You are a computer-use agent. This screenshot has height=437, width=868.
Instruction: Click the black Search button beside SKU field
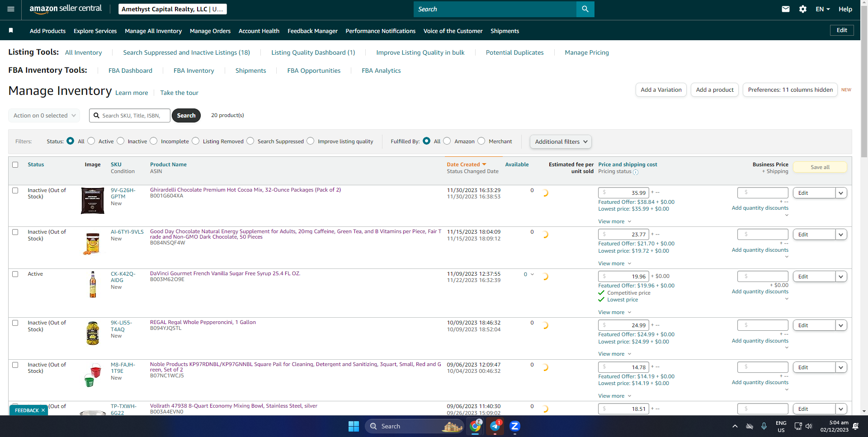tap(186, 115)
